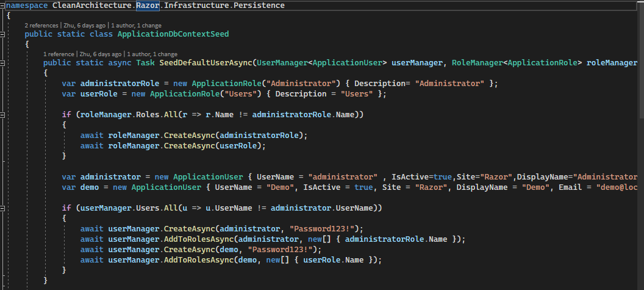
Task: Click the "async" keyword in method signature
Action: click(x=120, y=63)
